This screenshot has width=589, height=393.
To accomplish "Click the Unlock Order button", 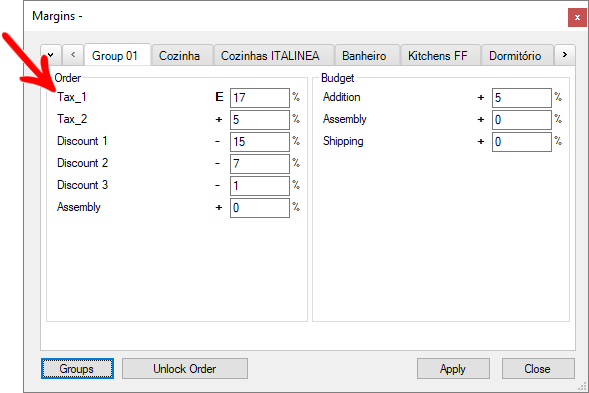I will (185, 369).
